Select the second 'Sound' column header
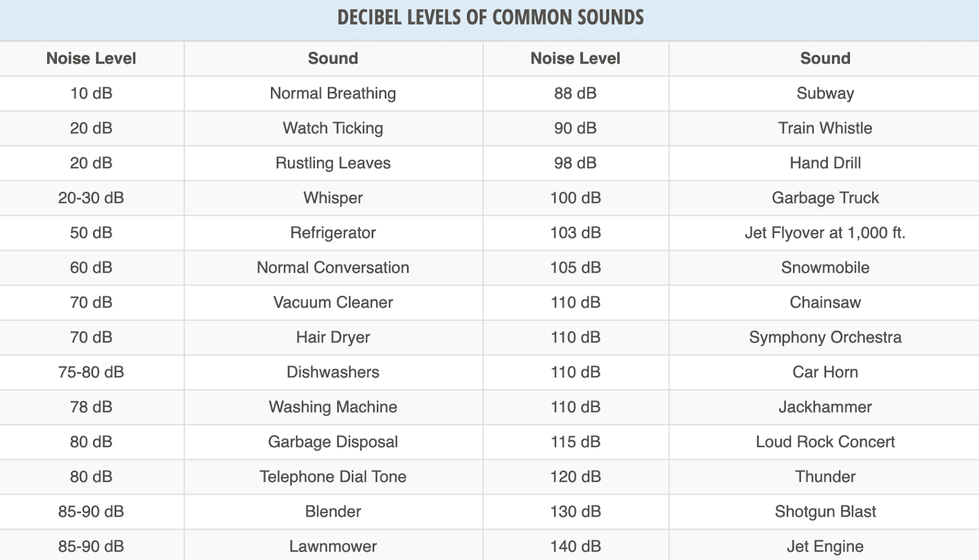The height and width of the screenshot is (560, 979). coord(825,59)
